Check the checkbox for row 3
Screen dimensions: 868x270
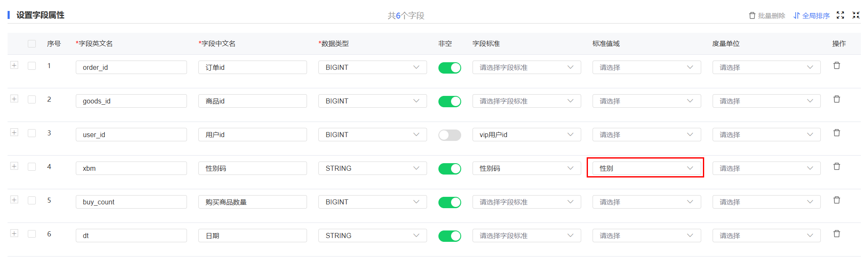point(32,133)
